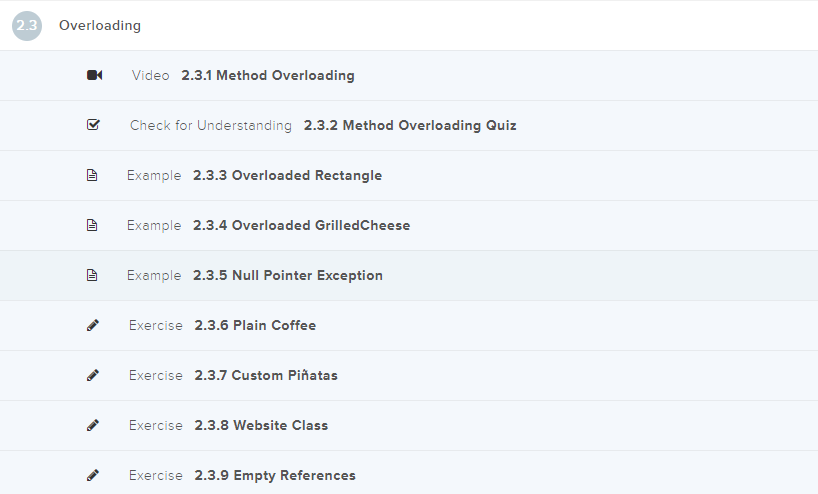Click the checkbox icon beside Method Overloading Quiz
Viewport: 818px width, 494px height.
pyautogui.click(x=93, y=125)
